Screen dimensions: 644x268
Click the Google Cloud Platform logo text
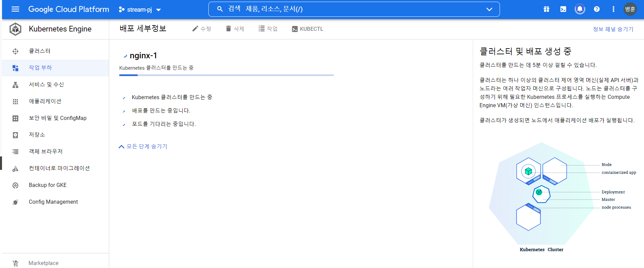[x=69, y=9]
